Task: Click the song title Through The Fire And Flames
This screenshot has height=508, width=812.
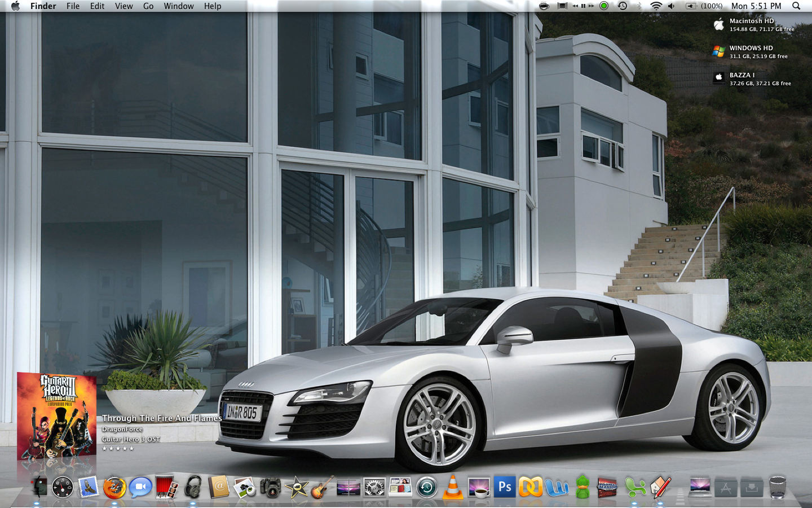Action: [x=162, y=418]
